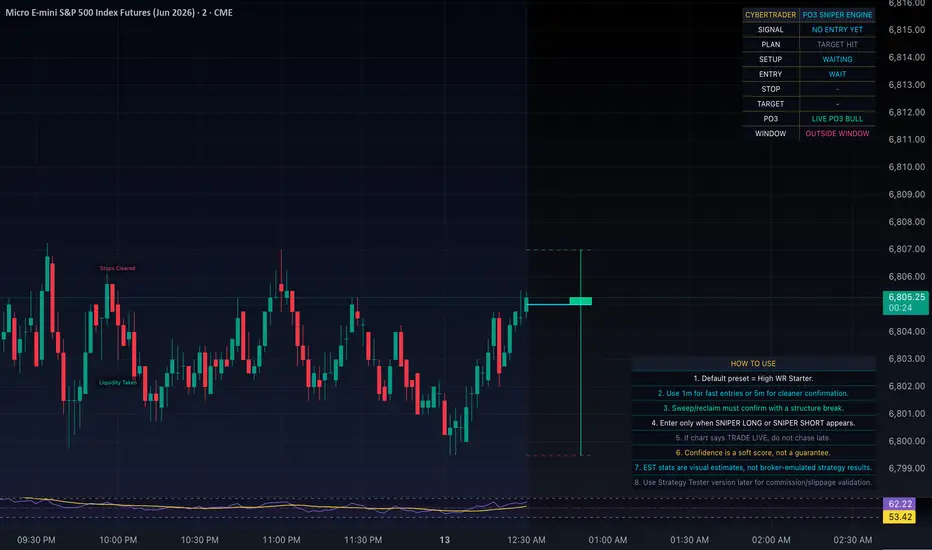Click the 01:00 AM time axis label

pyautogui.click(x=607, y=540)
